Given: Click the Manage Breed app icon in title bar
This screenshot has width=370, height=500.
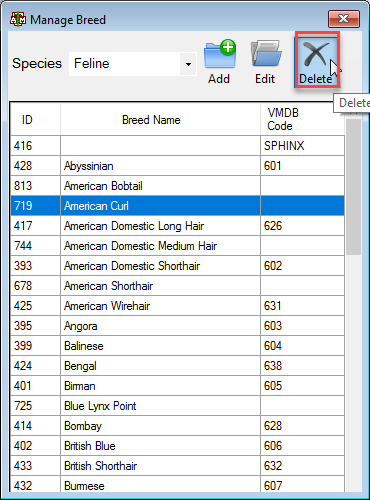Looking at the screenshot, I should click(18, 20).
